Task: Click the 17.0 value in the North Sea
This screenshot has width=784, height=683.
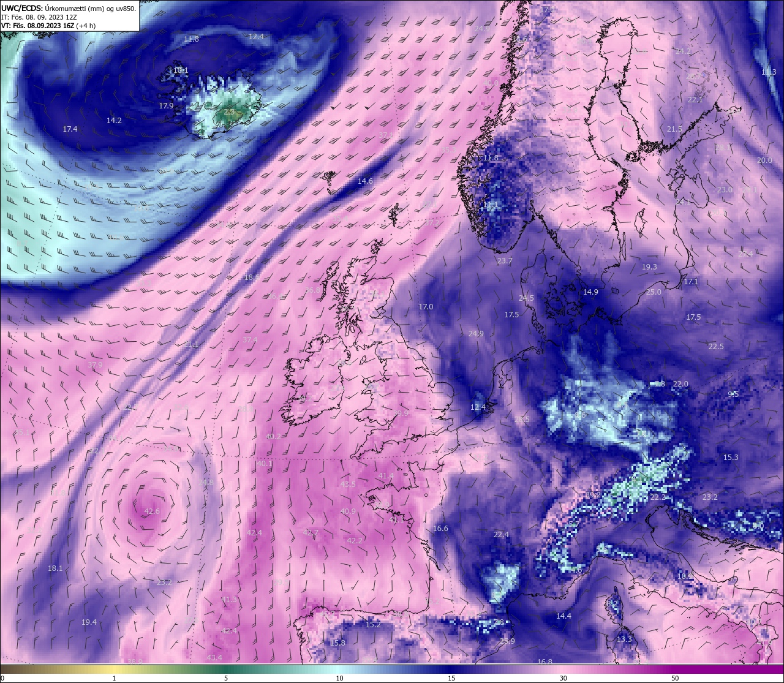Action: point(426,307)
